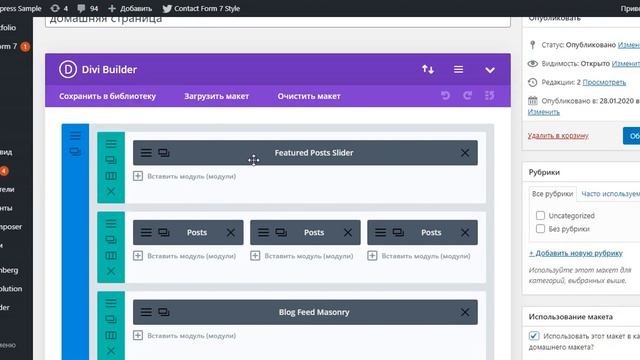Collapse the Divi Builder panel chevron
640x360 pixels.
tap(490, 70)
